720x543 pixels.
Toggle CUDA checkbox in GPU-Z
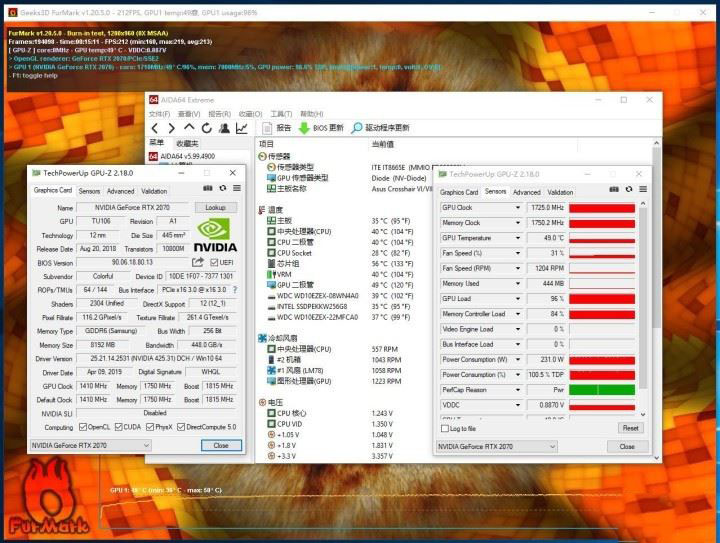[x=118, y=427]
